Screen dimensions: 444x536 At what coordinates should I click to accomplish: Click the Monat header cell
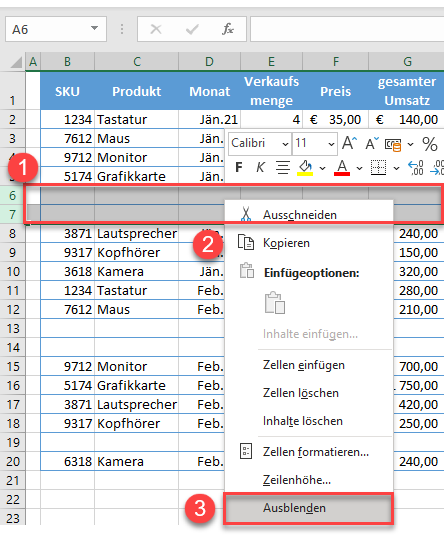pos(209,91)
